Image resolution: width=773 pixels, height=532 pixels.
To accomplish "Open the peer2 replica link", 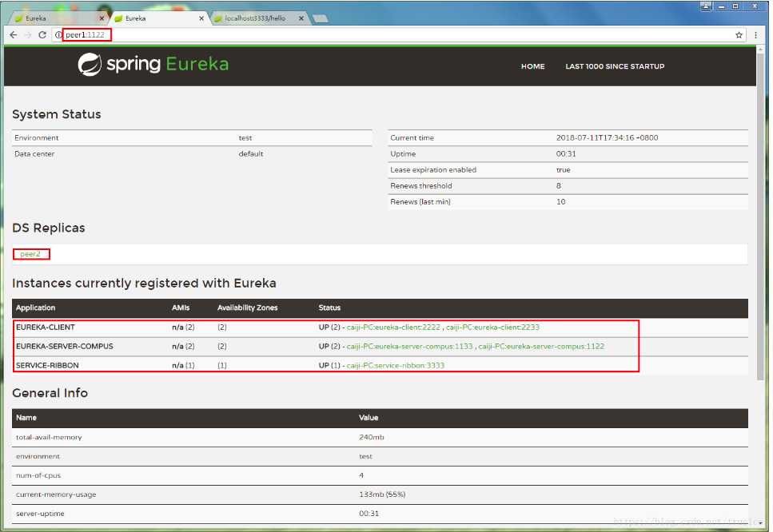I will [x=30, y=254].
